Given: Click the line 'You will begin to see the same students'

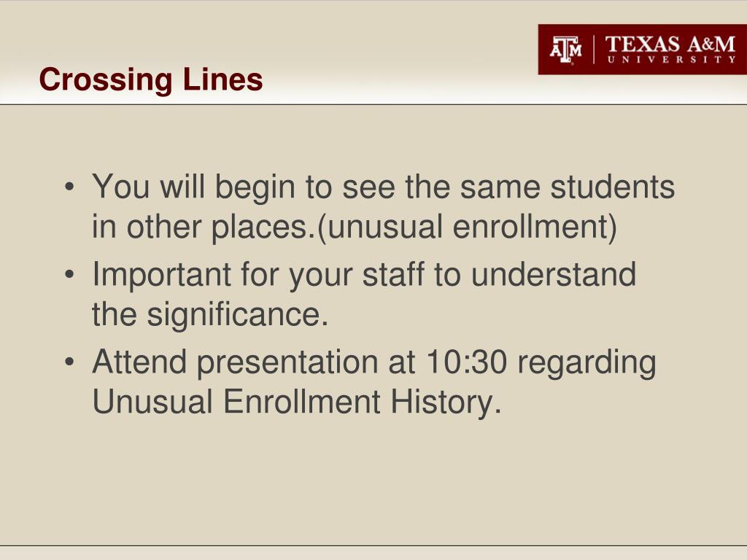Looking at the screenshot, I should coord(384,187).
